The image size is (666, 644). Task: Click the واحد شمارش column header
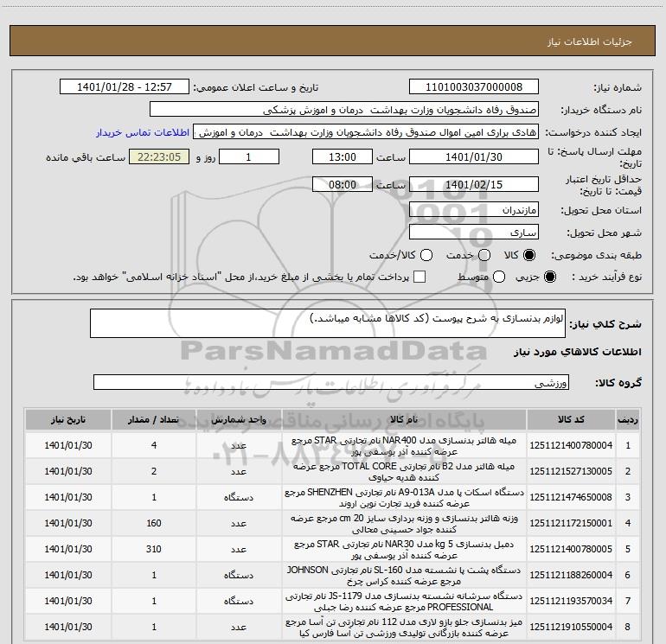click(x=239, y=420)
